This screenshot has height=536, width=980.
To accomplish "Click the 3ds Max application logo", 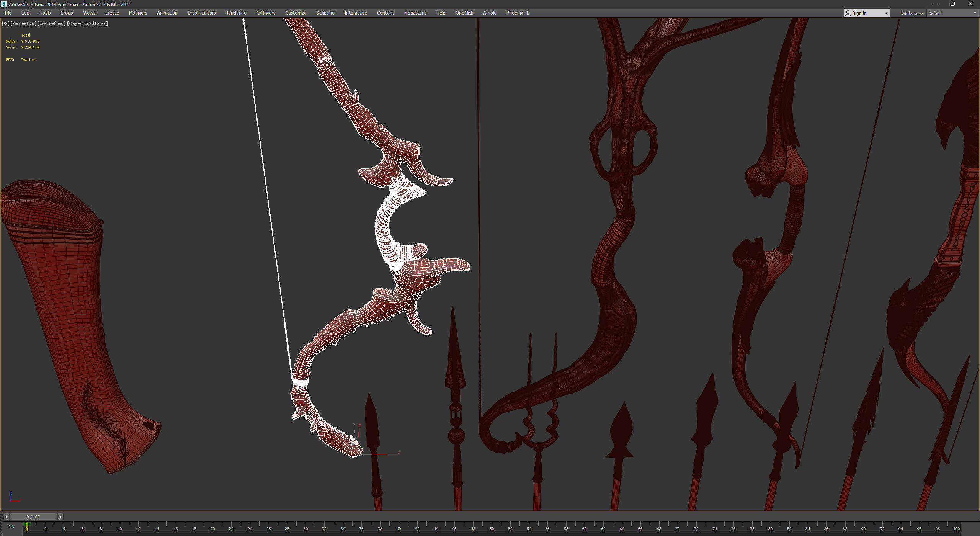I will click(4, 4).
